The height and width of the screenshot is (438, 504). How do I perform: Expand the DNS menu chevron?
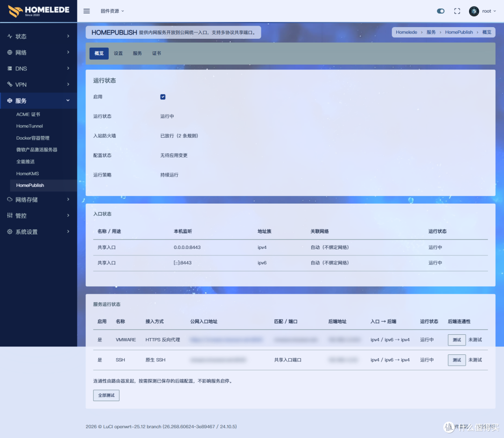coord(68,68)
